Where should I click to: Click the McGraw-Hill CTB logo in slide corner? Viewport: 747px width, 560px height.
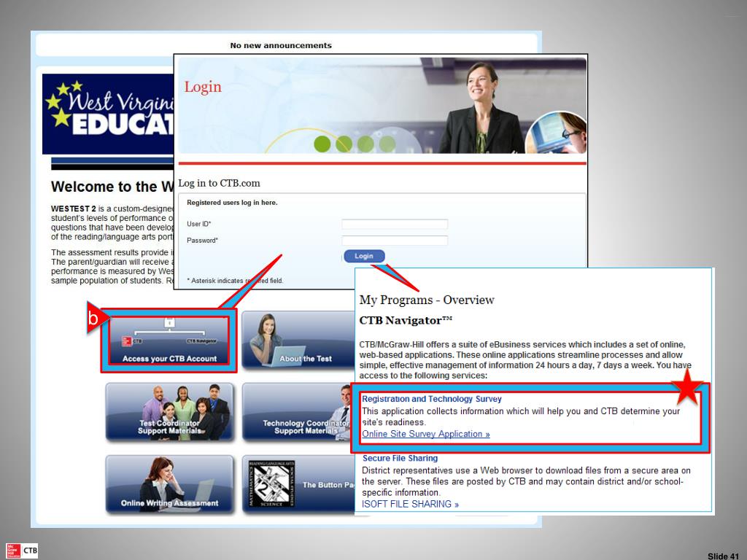click(x=22, y=551)
